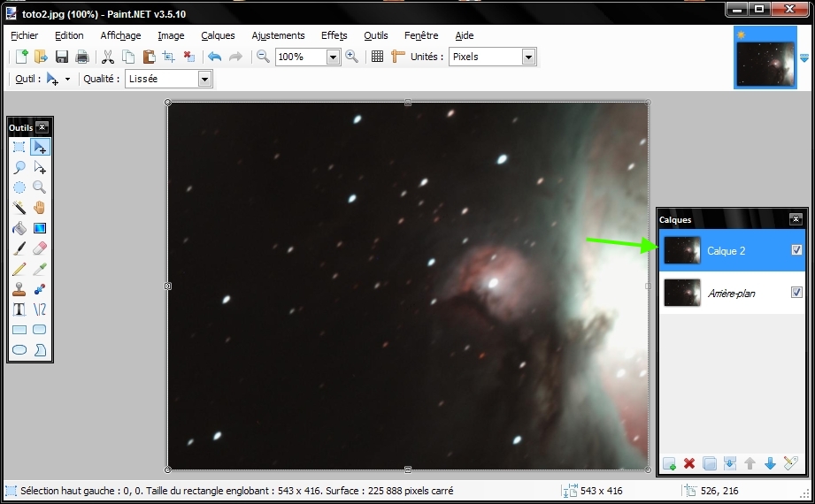The width and height of the screenshot is (815, 504).
Task: Select the Move Selected Pixels tool
Action: (x=40, y=147)
